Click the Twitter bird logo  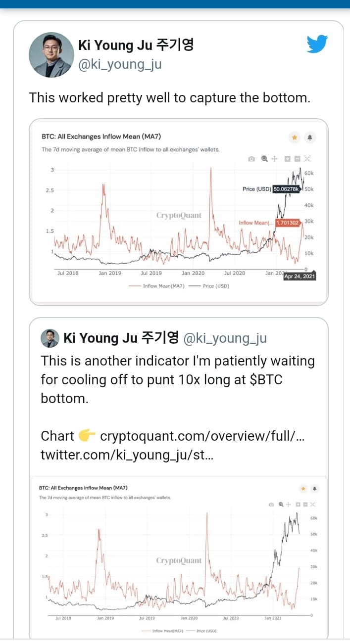[x=317, y=44]
